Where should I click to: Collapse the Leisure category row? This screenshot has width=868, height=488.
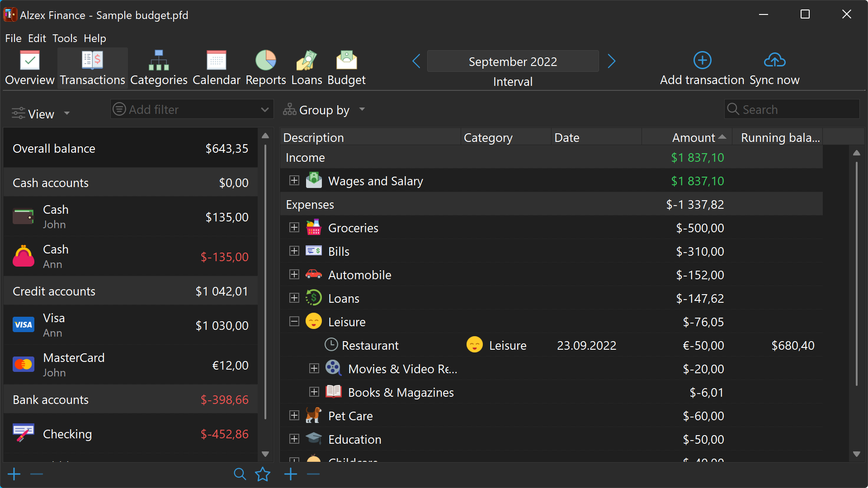click(294, 322)
